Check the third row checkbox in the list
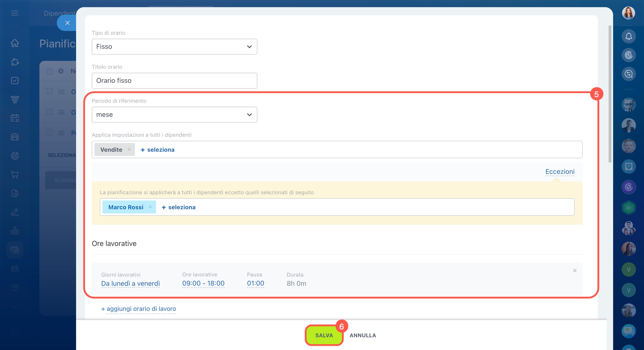The height and width of the screenshot is (350, 644). (49, 132)
